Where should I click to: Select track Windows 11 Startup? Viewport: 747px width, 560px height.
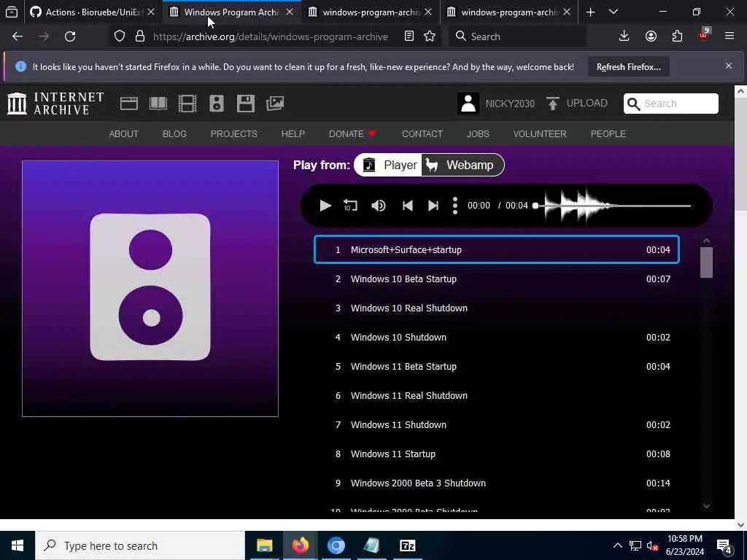coord(496,454)
